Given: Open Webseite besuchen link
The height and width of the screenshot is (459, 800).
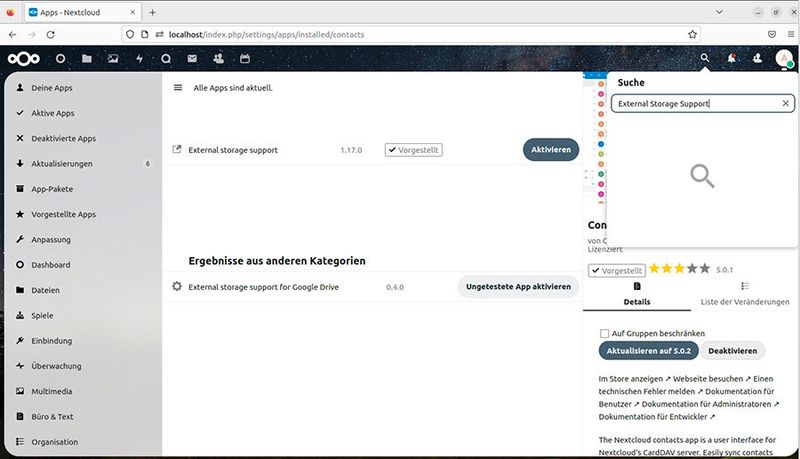Looking at the screenshot, I should point(712,379).
